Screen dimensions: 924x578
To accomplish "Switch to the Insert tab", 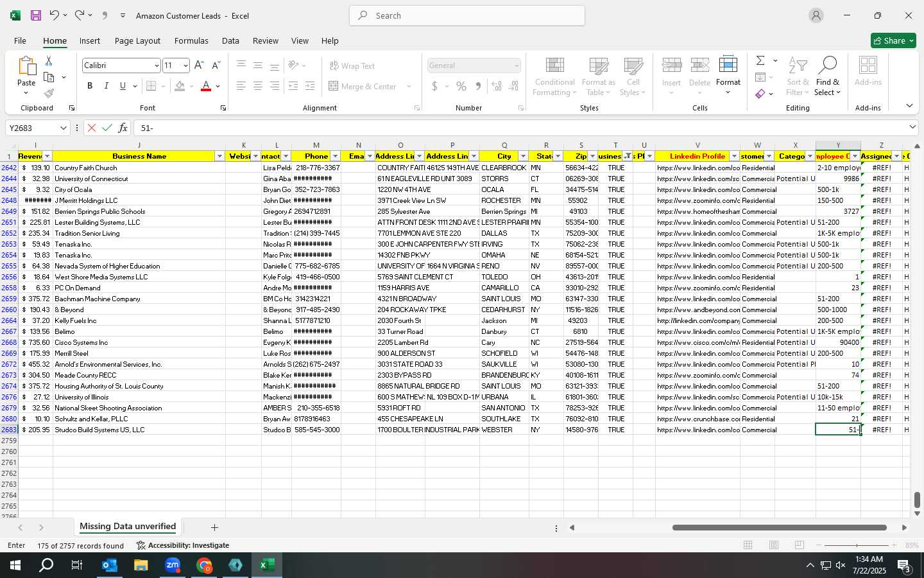I will 90,40.
